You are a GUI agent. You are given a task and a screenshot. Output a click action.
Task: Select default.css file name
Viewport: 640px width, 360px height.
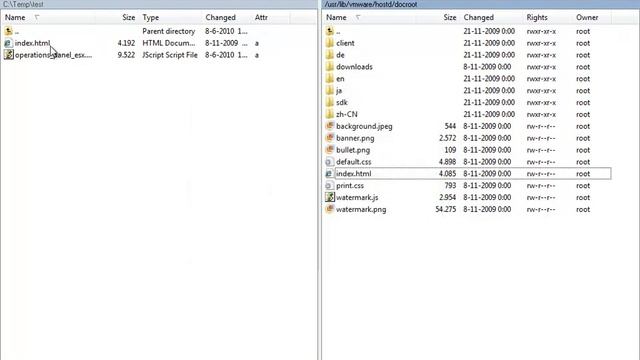pyautogui.click(x=354, y=162)
